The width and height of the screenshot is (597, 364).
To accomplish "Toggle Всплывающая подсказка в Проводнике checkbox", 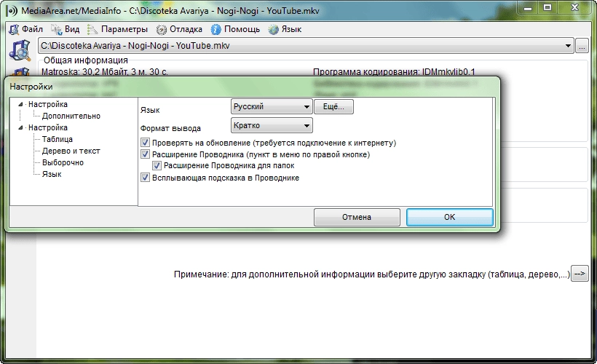I will point(145,178).
